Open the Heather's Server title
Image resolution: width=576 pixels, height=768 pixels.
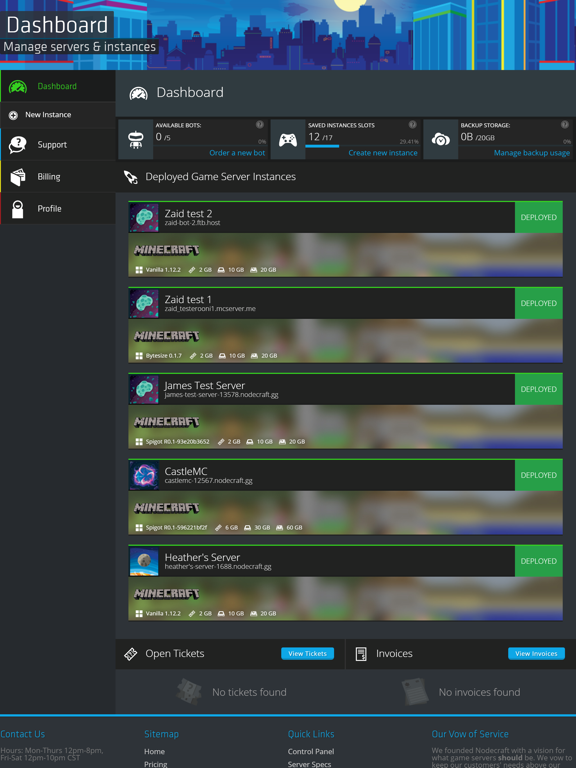click(202, 557)
